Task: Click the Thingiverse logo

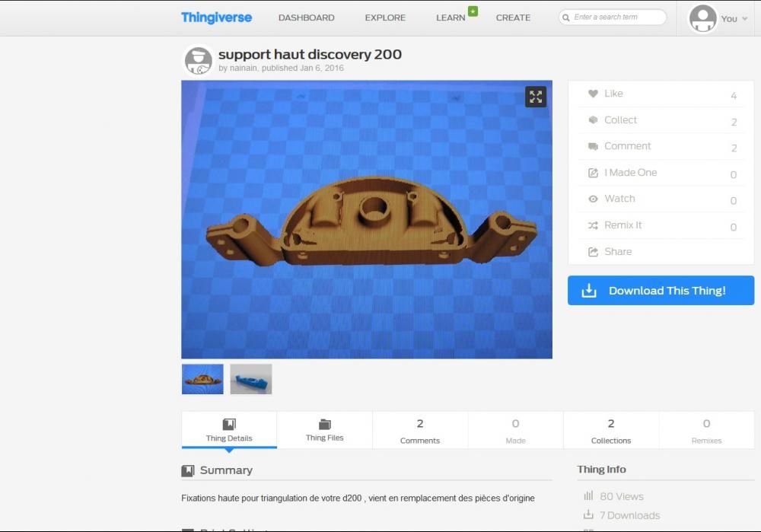Action: point(216,18)
